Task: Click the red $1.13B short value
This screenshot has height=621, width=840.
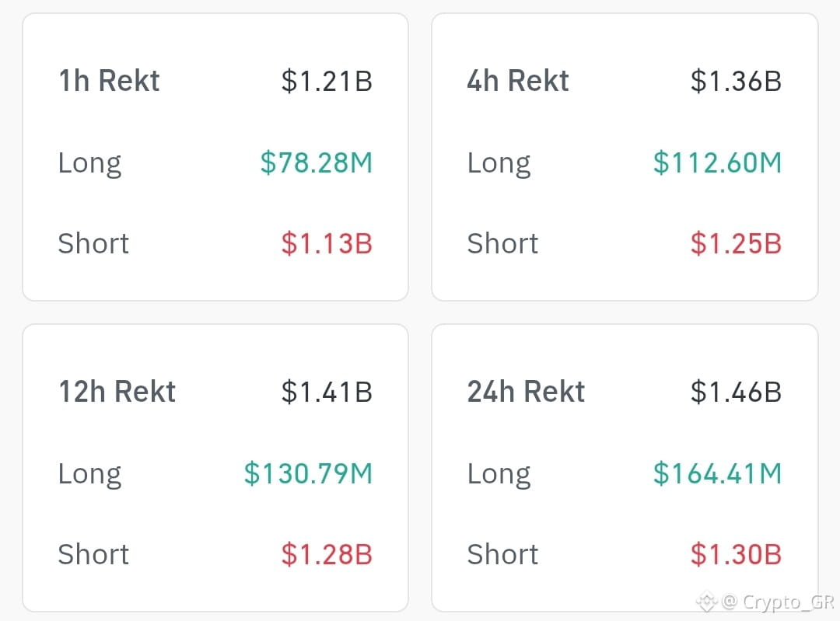Action: [x=327, y=243]
